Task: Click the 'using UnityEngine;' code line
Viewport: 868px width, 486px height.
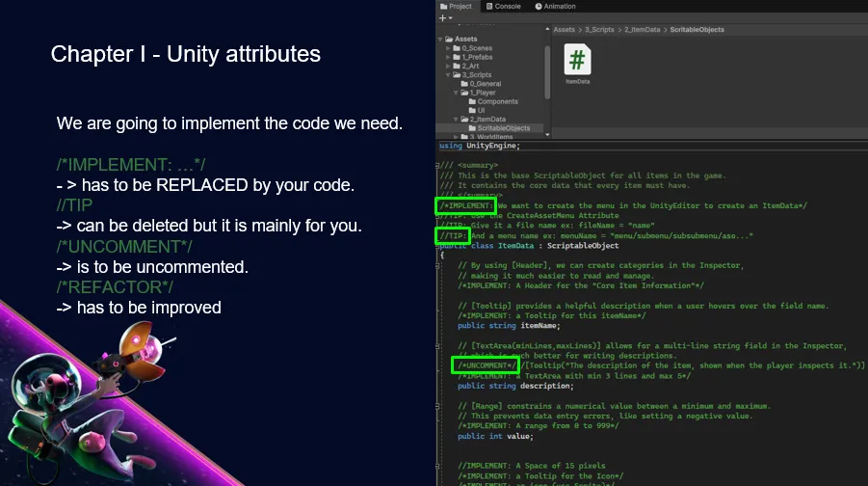Action: (480, 146)
